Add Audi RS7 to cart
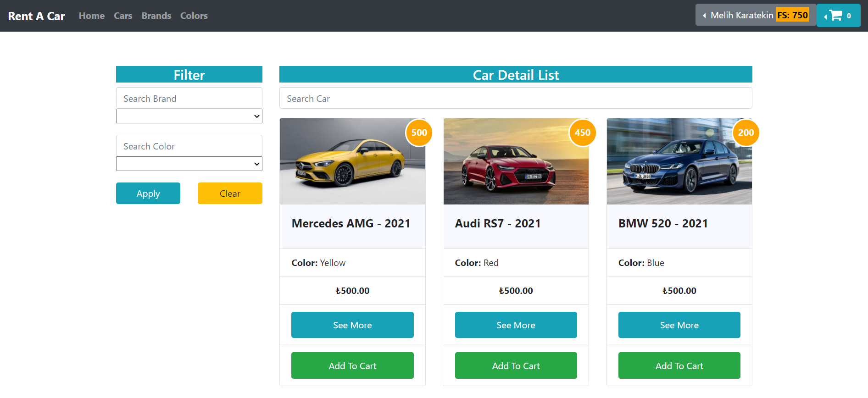Image resolution: width=868 pixels, height=398 pixels. click(x=516, y=365)
